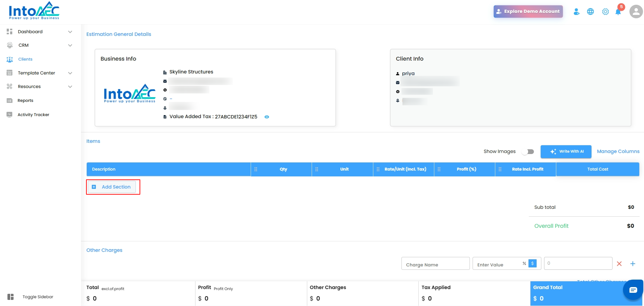Toggle Value Added Tax number visibility

point(267,117)
